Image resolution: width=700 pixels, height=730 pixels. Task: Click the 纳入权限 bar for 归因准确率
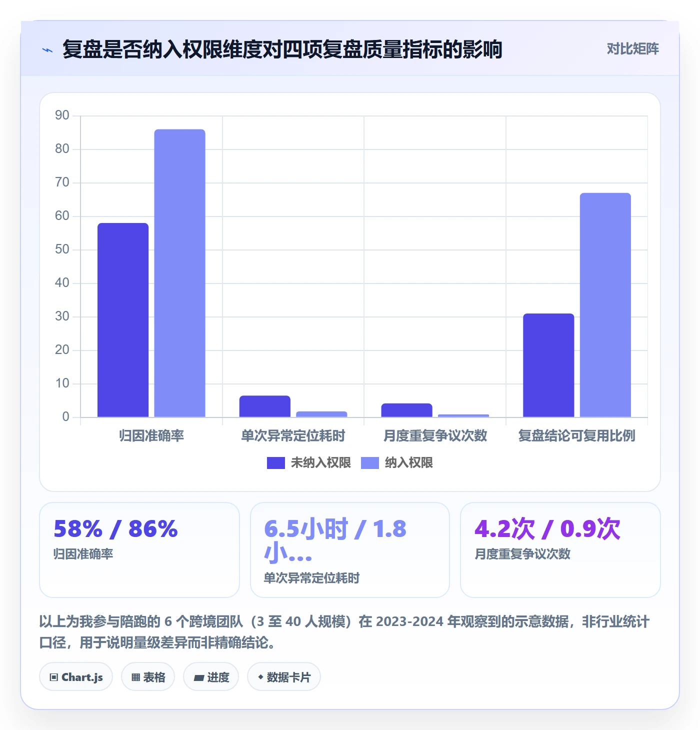pyautogui.click(x=180, y=273)
